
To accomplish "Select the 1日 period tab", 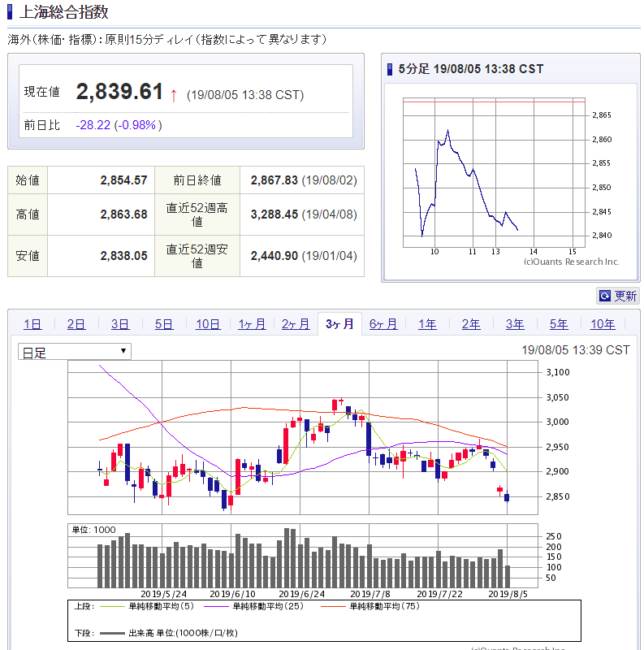I will tap(32, 324).
